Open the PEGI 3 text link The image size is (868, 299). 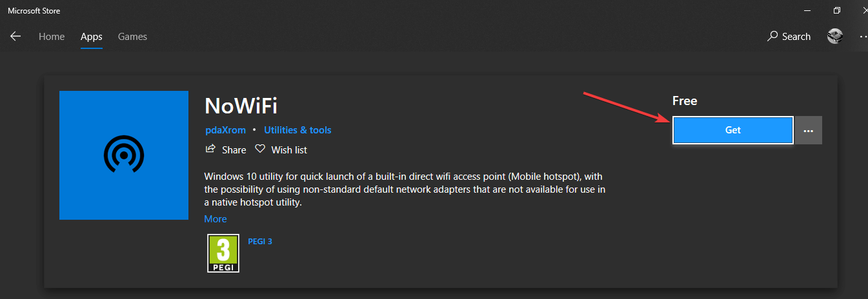click(260, 242)
